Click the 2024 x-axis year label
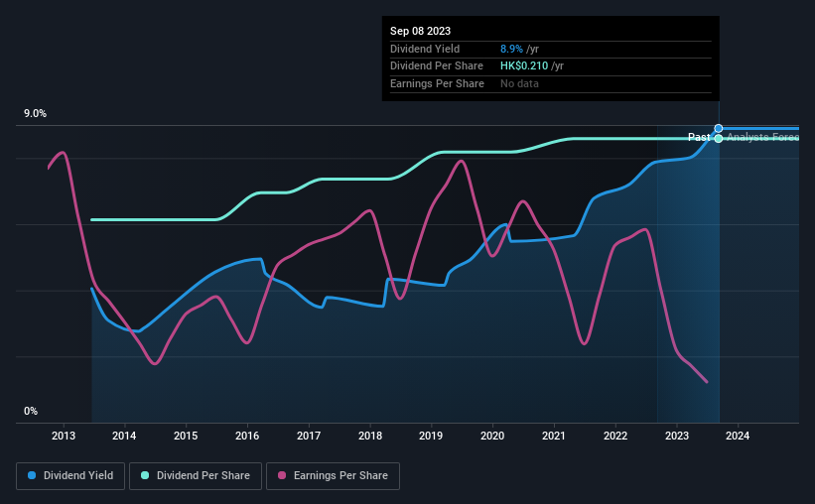815x504 pixels. point(738,436)
